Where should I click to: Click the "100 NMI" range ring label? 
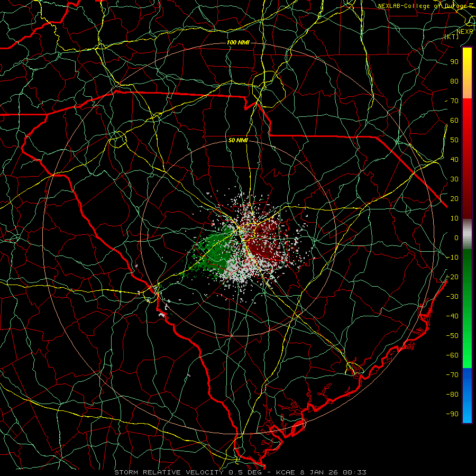239,42
